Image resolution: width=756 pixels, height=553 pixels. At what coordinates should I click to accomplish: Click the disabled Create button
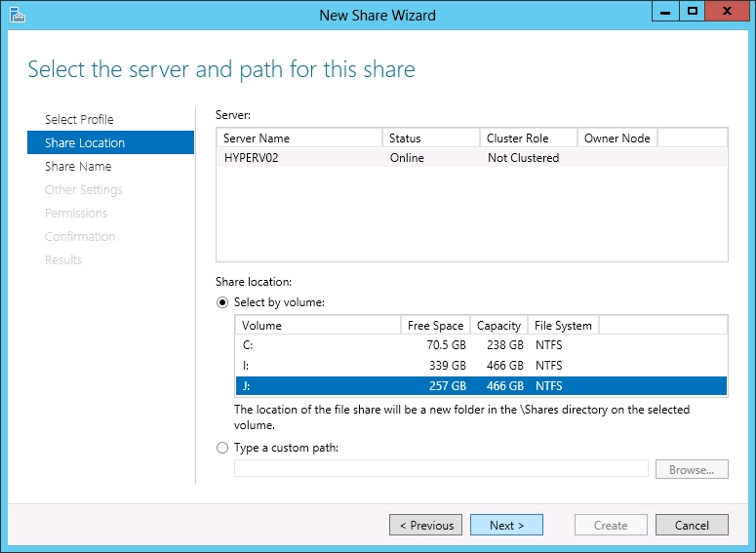coord(611,525)
